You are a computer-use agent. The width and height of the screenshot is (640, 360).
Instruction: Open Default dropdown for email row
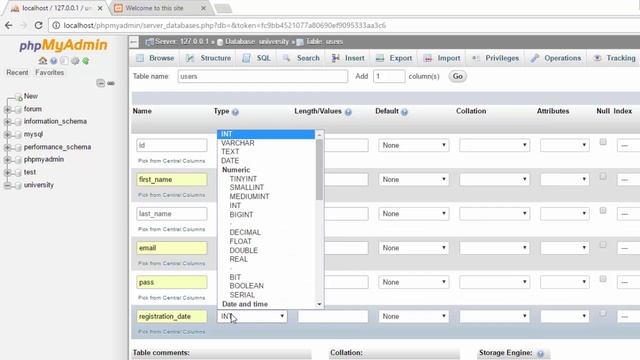click(413, 248)
